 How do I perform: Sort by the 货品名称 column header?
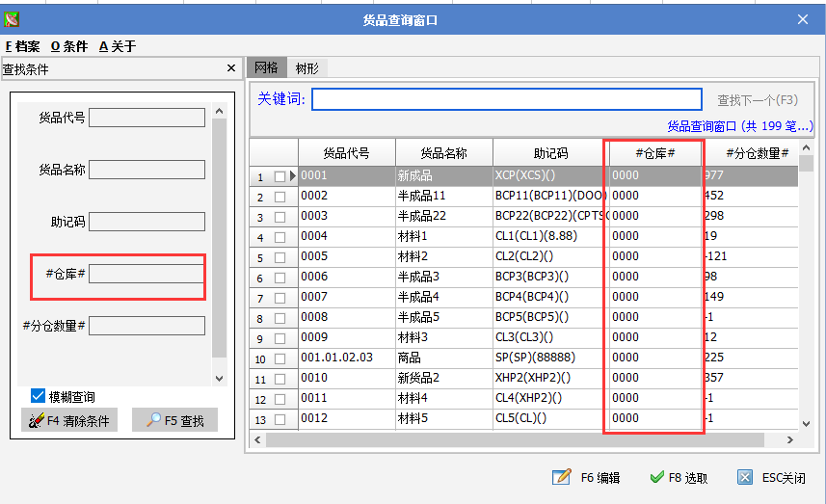pos(443,153)
